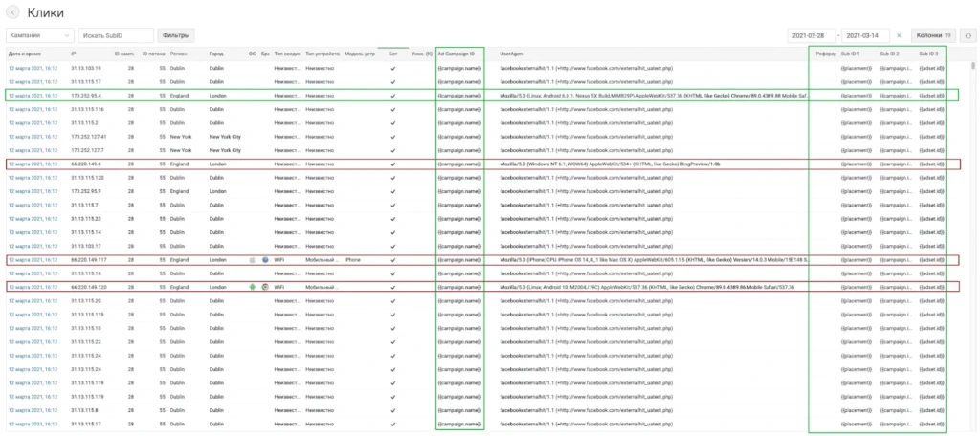Open the Фильтры button
This screenshot has height=436, width=980.
point(176,35)
